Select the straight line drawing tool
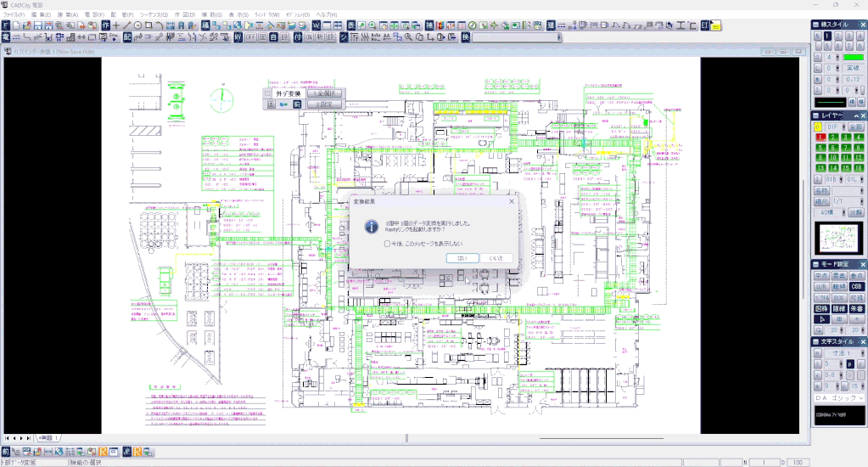This screenshot has height=467, width=868. [126, 25]
